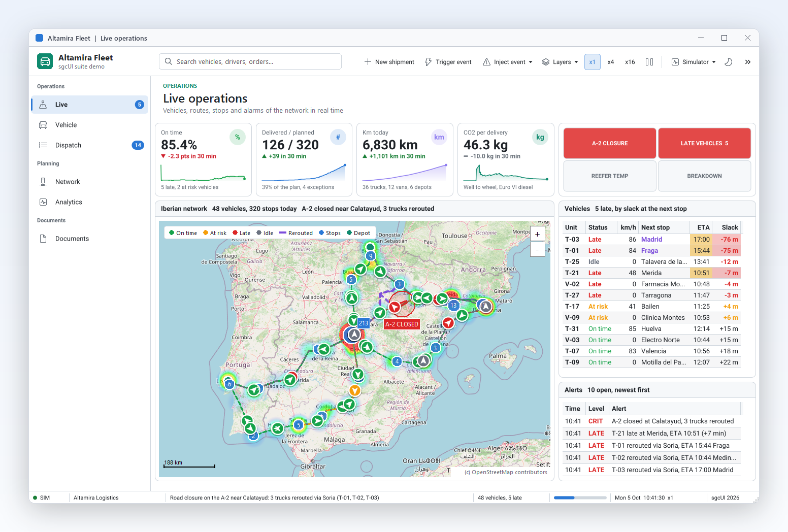Zoom out the map with minus button
The width and height of the screenshot is (788, 532).
click(537, 249)
